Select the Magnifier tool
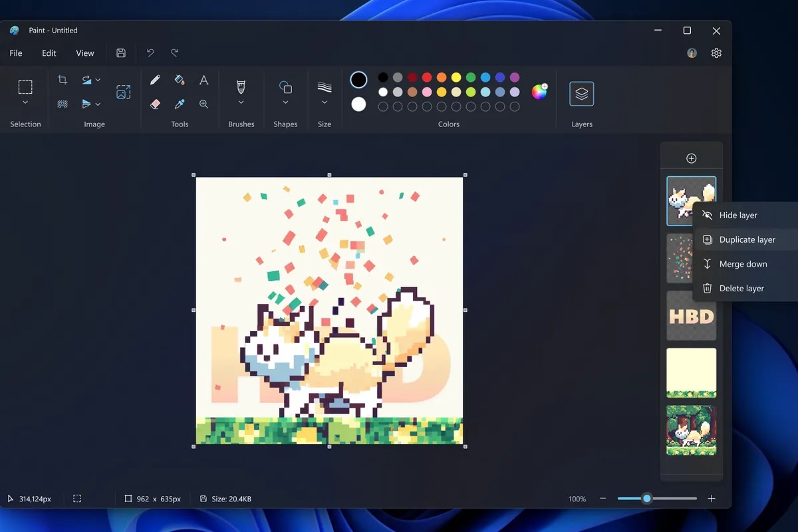Image resolution: width=798 pixels, height=532 pixels. coord(203,104)
